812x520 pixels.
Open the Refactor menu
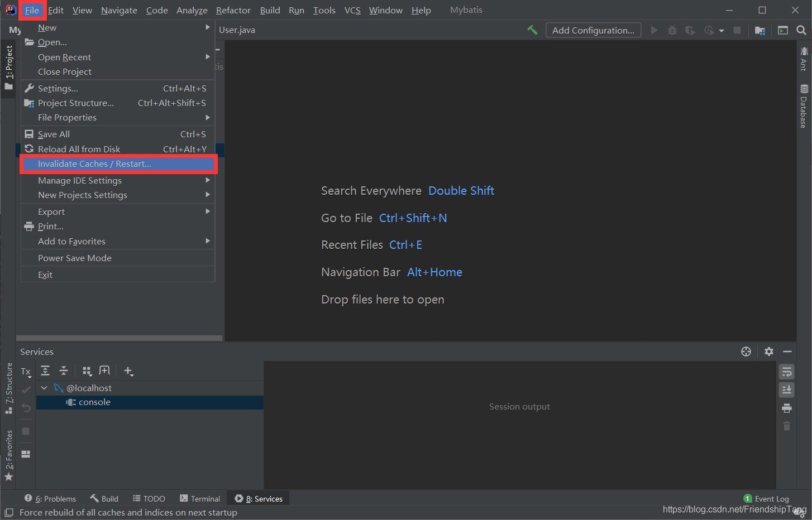[x=233, y=10]
